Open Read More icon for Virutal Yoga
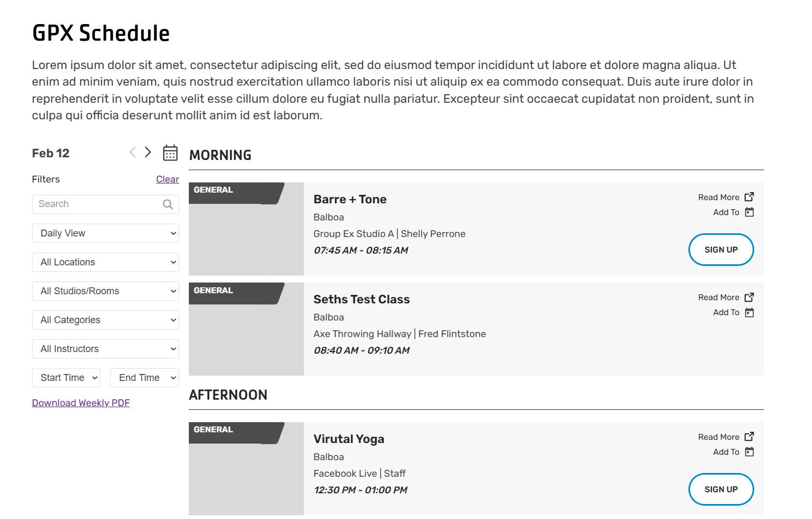This screenshot has height=519, width=812. pyautogui.click(x=749, y=437)
